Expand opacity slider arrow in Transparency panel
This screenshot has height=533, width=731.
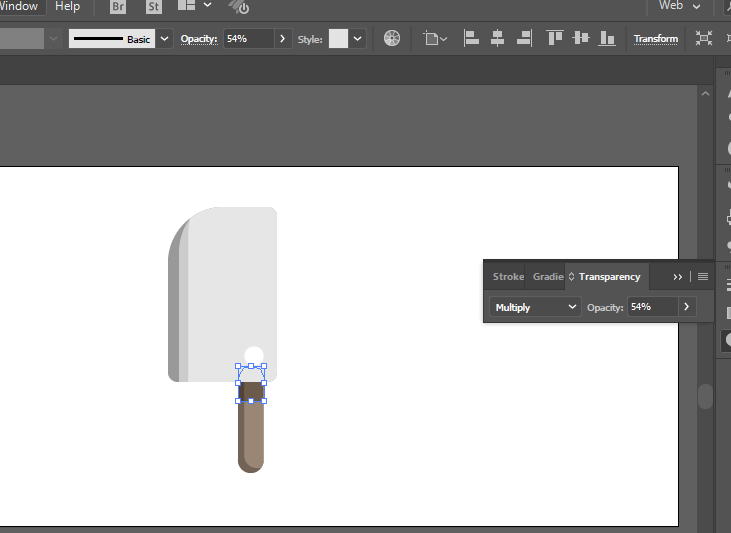click(686, 307)
